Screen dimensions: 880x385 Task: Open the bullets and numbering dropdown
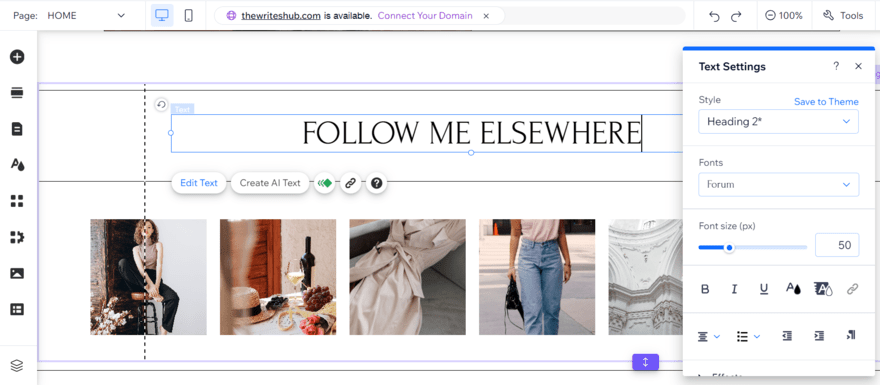coord(748,336)
